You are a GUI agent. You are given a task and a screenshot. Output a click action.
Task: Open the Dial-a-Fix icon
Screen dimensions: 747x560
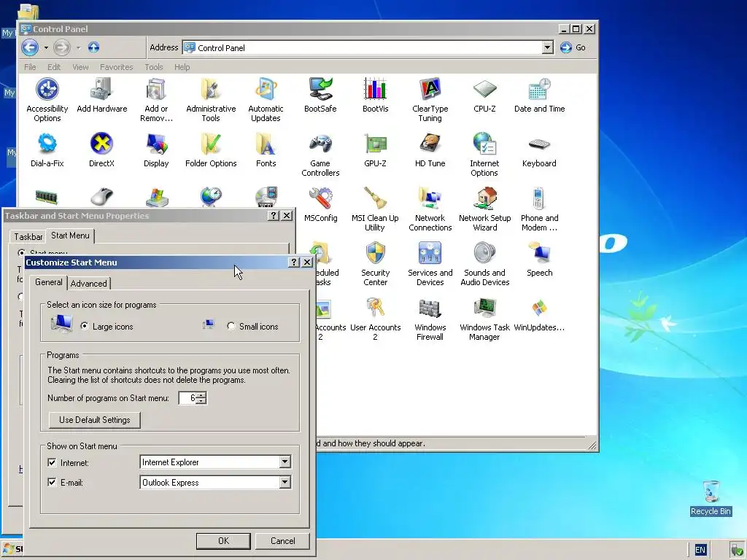point(47,149)
